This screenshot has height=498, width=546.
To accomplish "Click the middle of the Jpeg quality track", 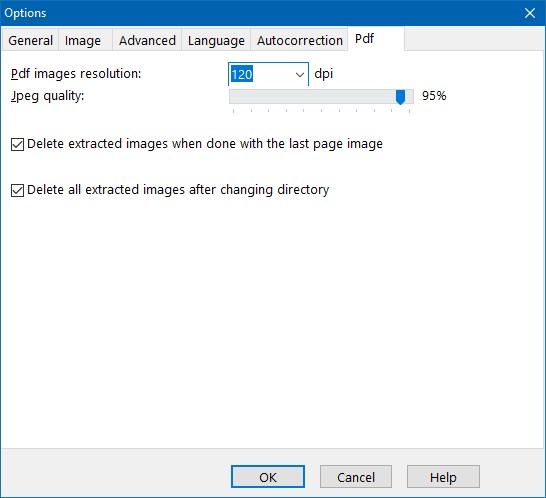I will (321, 96).
